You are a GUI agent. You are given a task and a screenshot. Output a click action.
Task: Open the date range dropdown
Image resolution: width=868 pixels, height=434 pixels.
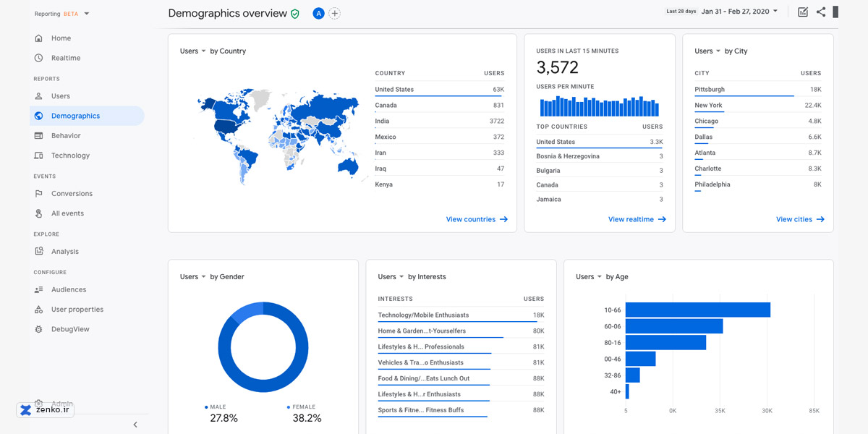(x=739, y=12)
